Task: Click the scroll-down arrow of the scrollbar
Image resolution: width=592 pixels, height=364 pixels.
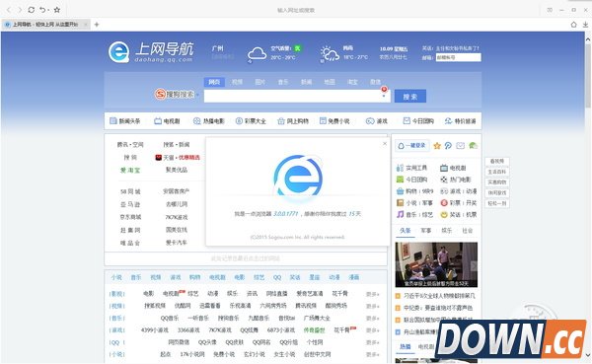Action: click(588, 355)
